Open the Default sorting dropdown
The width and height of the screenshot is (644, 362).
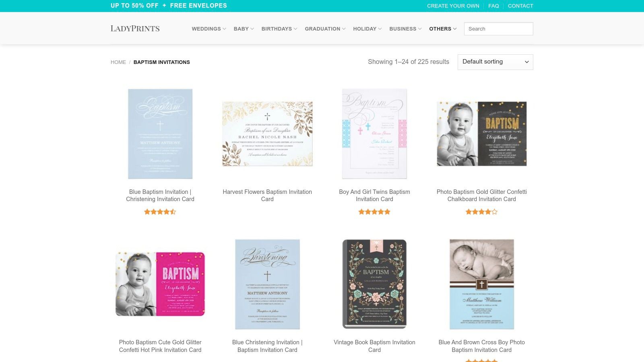coord(495,62)
